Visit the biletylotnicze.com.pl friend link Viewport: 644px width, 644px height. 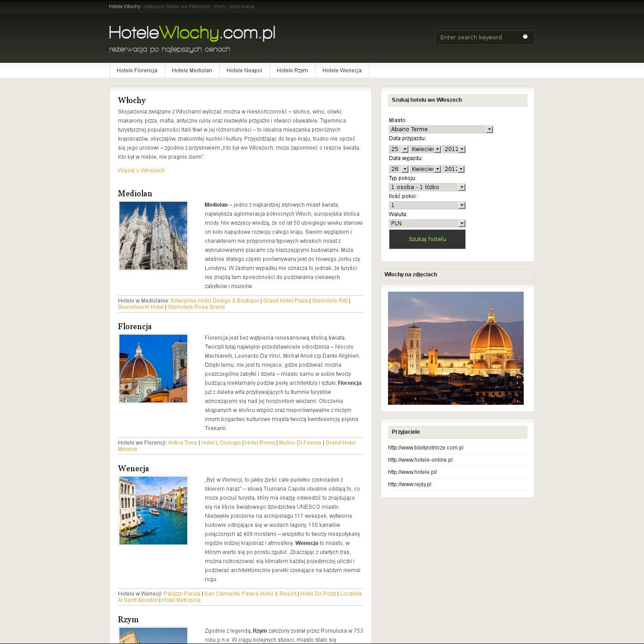426,448
